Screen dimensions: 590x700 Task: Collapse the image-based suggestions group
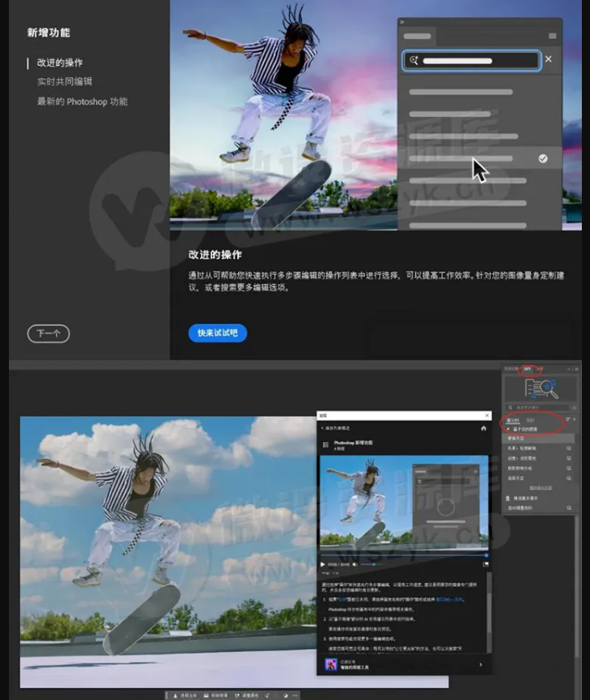point(508,429)
